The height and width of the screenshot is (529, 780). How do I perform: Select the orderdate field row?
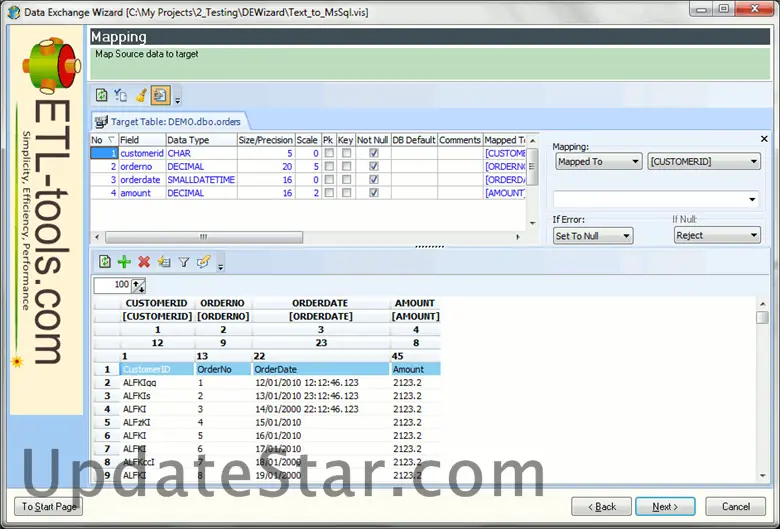(307, 180)
